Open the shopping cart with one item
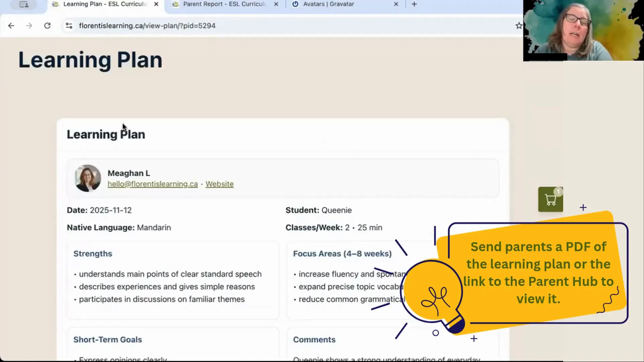644x362 pixels. (550, 199)
